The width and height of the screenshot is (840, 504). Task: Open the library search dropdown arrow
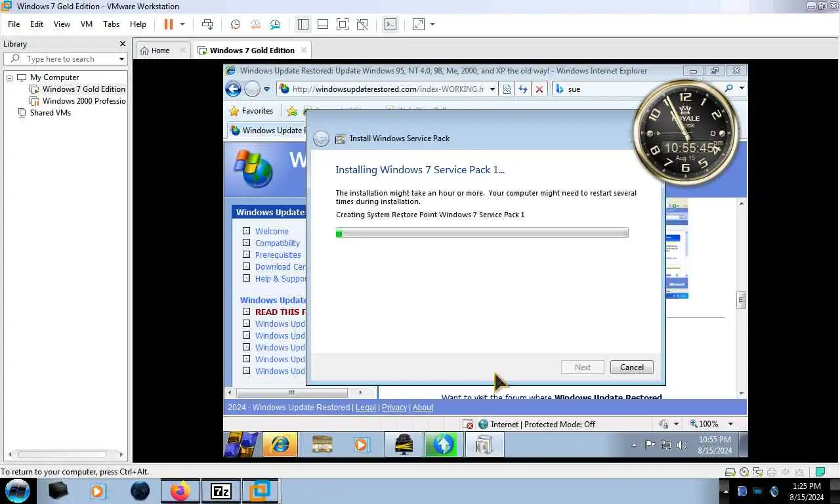click(121, 59)
